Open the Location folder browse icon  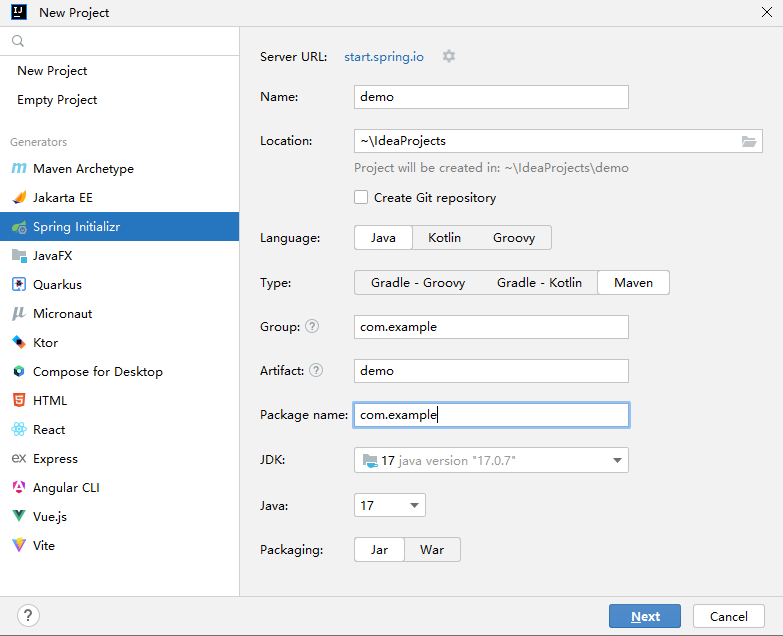tap(749, 141)
